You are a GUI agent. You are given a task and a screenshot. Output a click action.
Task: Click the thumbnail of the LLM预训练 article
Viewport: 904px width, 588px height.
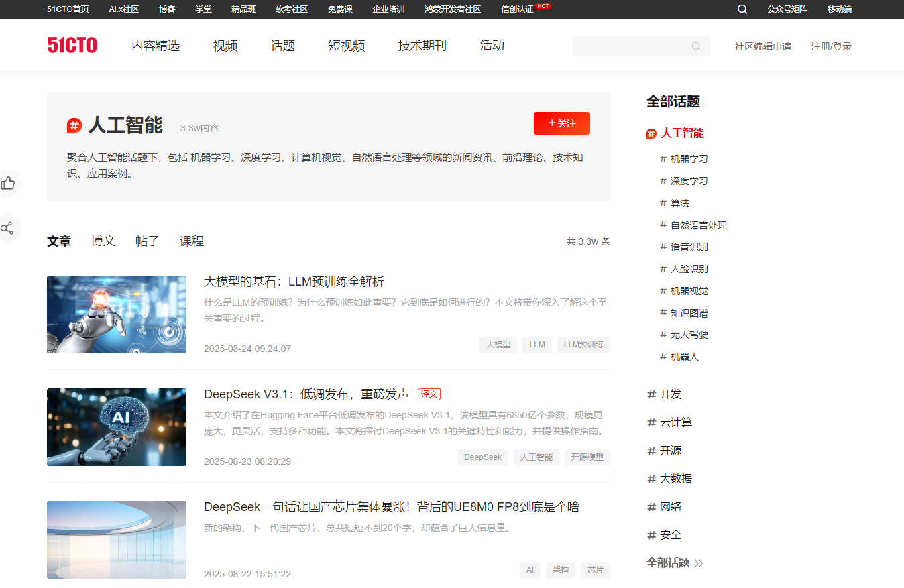point(116,314)
